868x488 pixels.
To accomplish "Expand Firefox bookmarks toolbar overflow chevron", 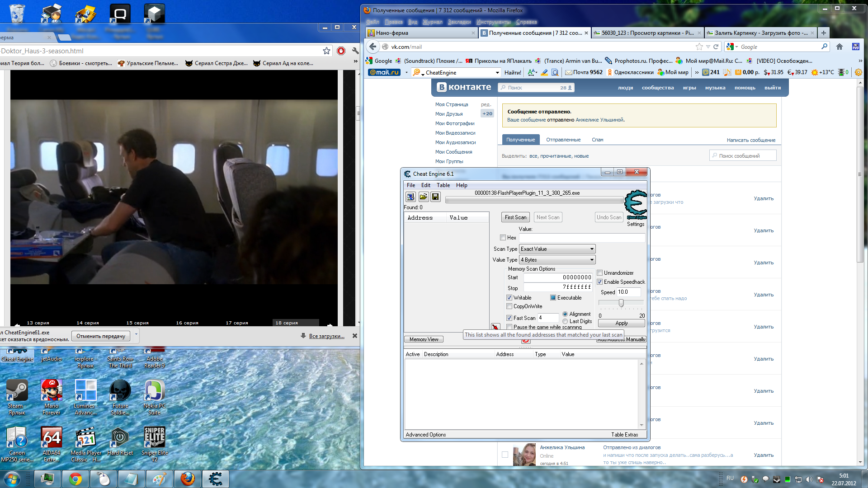I will coord(860,61).
